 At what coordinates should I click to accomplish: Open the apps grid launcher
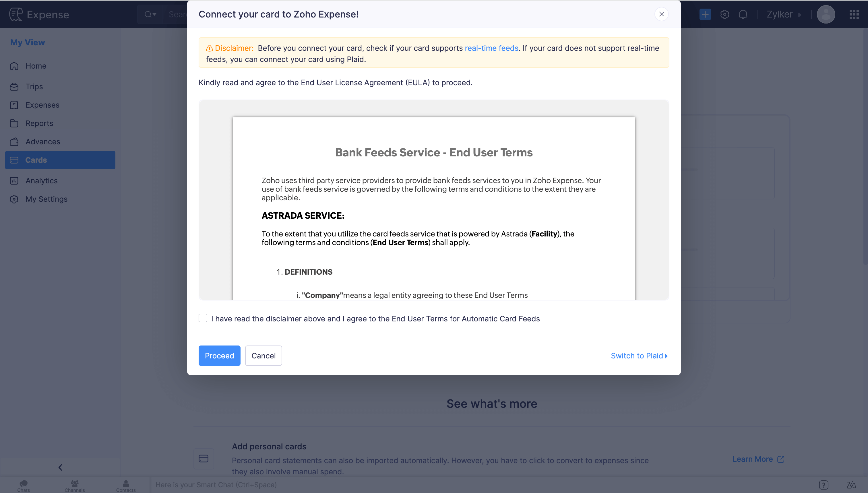[x=854, y=14]
